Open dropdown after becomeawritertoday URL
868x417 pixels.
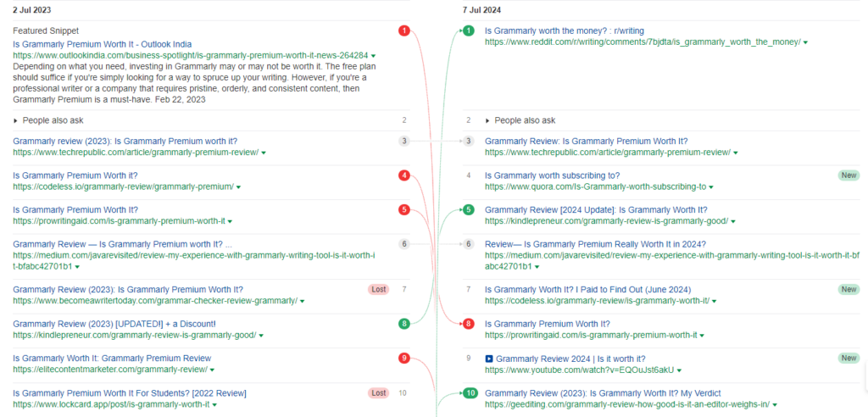[303, 301]
